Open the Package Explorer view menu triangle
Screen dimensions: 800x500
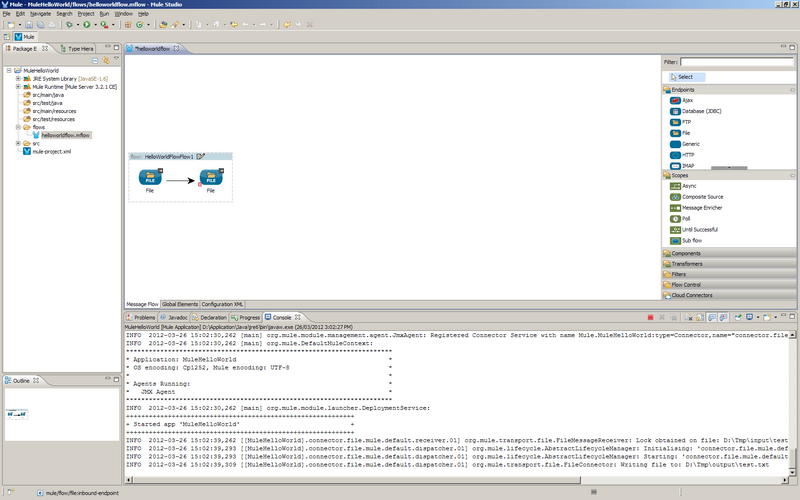point(116,59)
